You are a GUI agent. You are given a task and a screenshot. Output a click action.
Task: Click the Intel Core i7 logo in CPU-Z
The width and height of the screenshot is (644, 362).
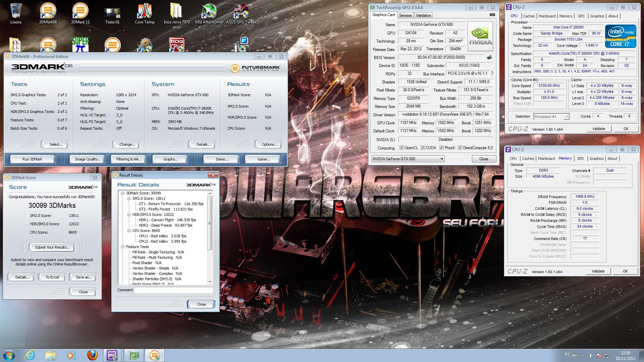coord(621,36)
